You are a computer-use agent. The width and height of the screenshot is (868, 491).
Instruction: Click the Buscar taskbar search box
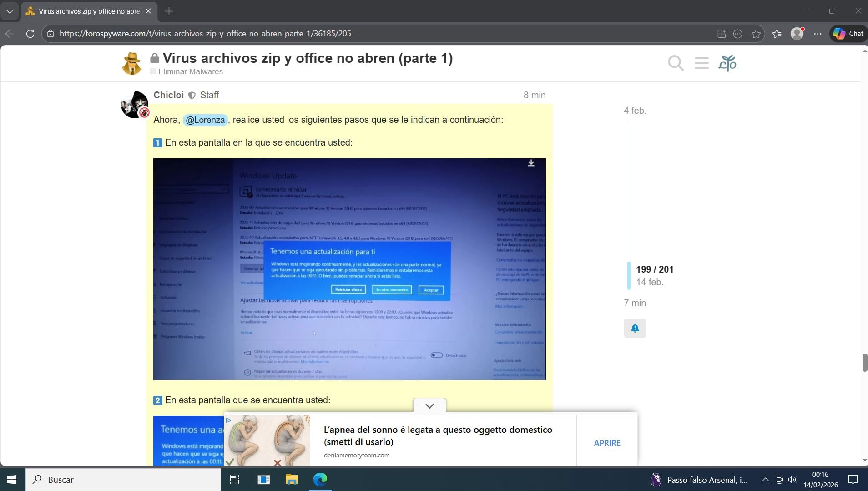pyautogui.click(x=123, y=480)
